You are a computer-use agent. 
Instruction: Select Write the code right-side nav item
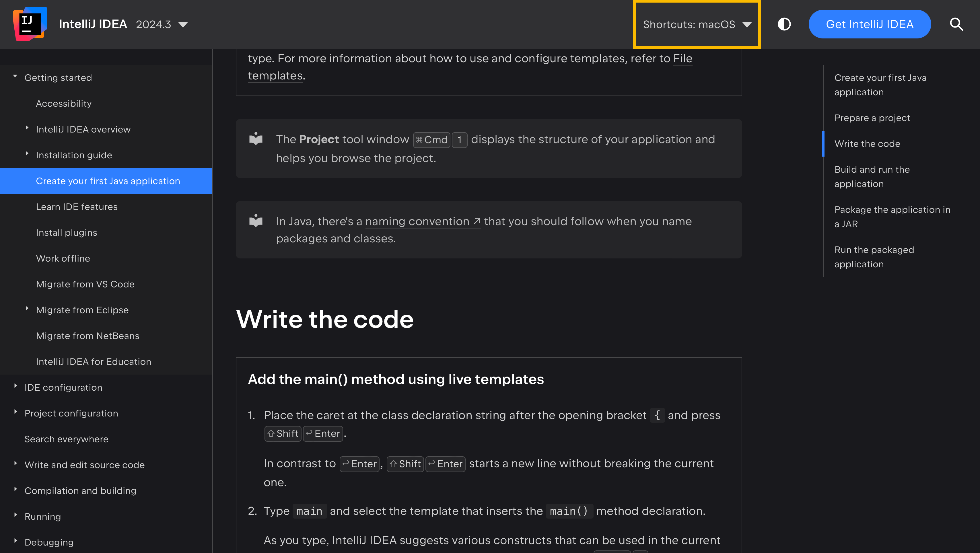coord(868,143)
